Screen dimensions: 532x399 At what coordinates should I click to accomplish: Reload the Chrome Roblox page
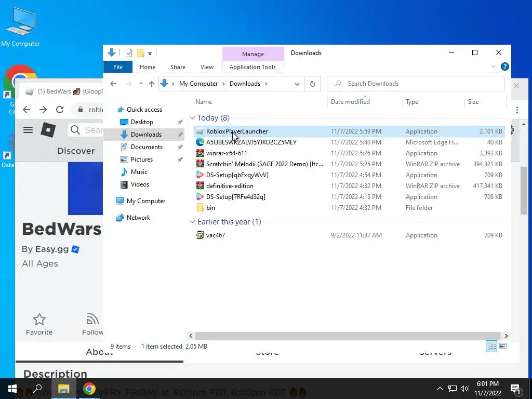pyautogui.click(x=60, y=110)
